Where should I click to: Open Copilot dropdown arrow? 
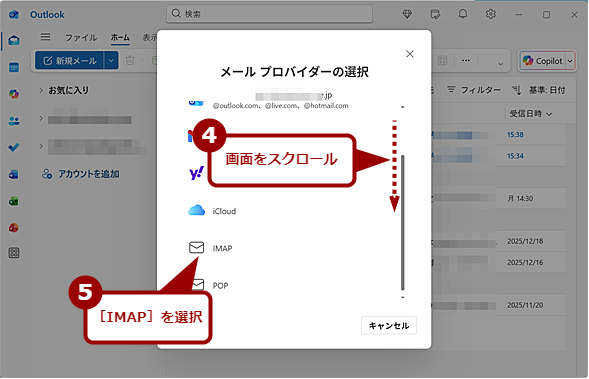(570, 61)
